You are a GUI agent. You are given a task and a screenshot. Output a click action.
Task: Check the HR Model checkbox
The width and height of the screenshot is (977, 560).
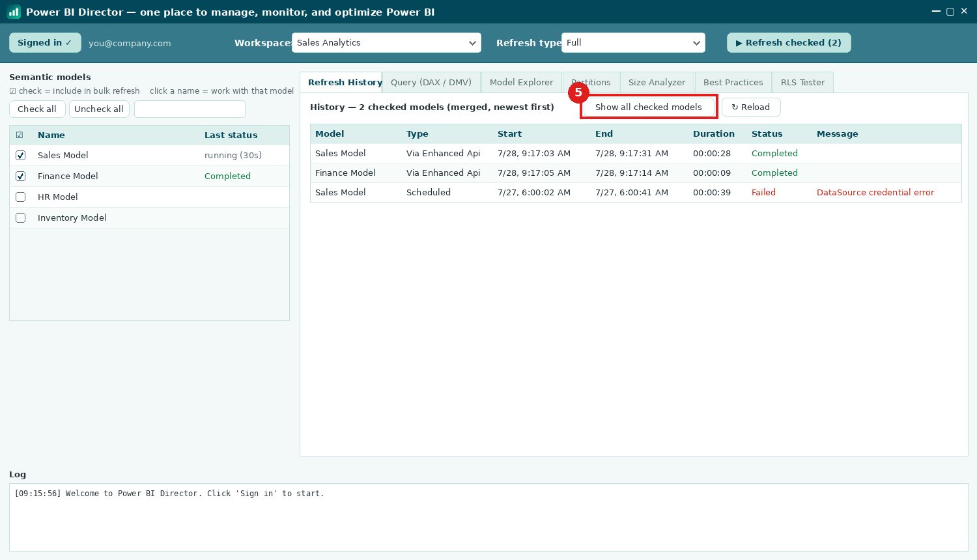[20, 197]
